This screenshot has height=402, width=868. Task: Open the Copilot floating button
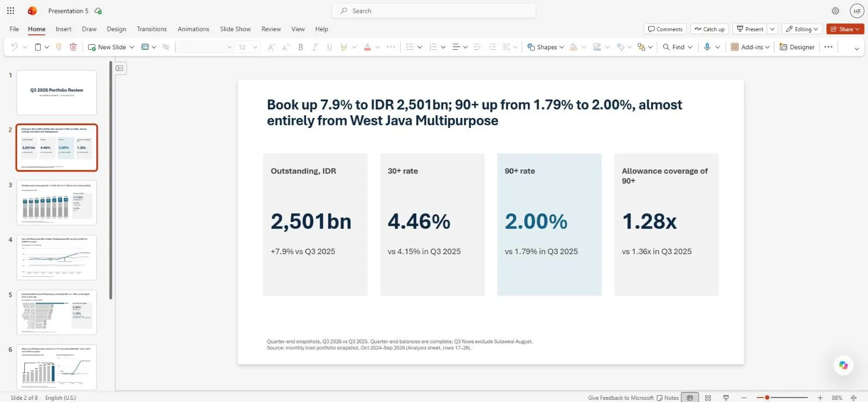click(x=843, y=365)
